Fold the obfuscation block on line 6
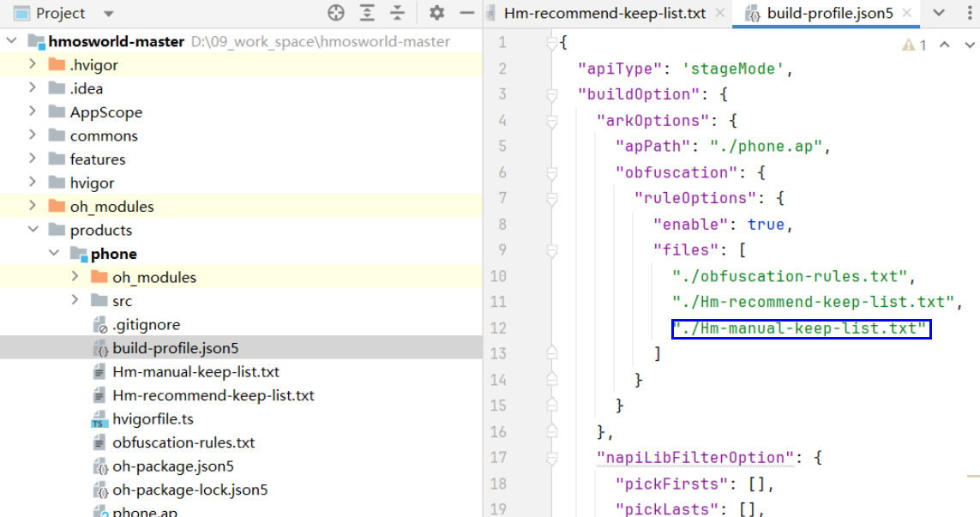980x517 pixels. (x=552, y=172)
